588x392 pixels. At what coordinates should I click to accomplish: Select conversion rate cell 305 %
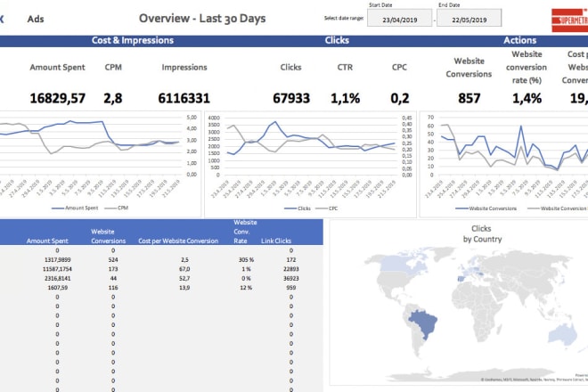[x=246, y=259]
